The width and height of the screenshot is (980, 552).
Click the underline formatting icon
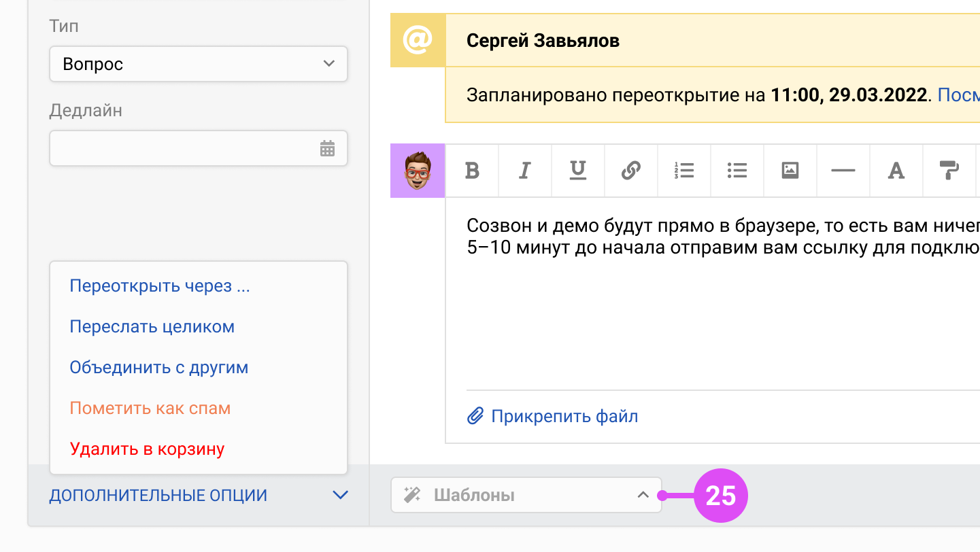[577, 171]
